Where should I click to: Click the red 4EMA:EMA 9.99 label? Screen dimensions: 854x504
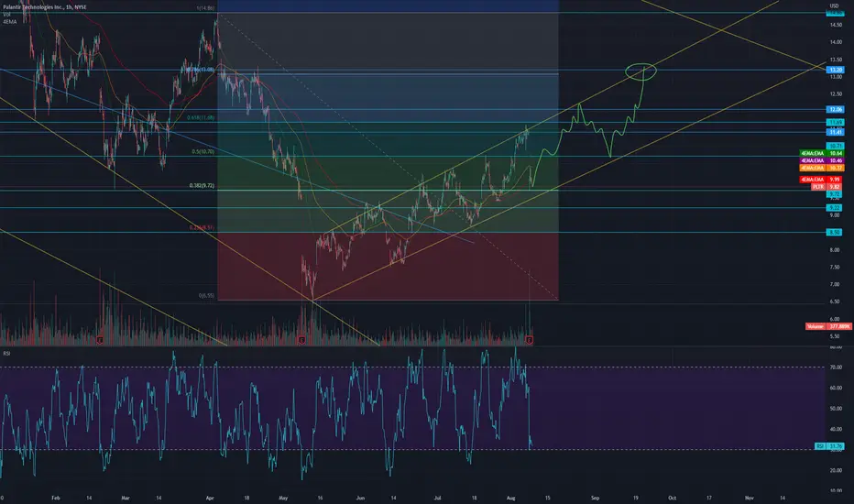(821, 180)
